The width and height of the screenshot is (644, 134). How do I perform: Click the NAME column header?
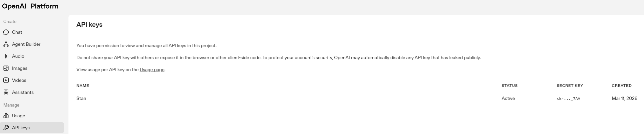point(82,86)
